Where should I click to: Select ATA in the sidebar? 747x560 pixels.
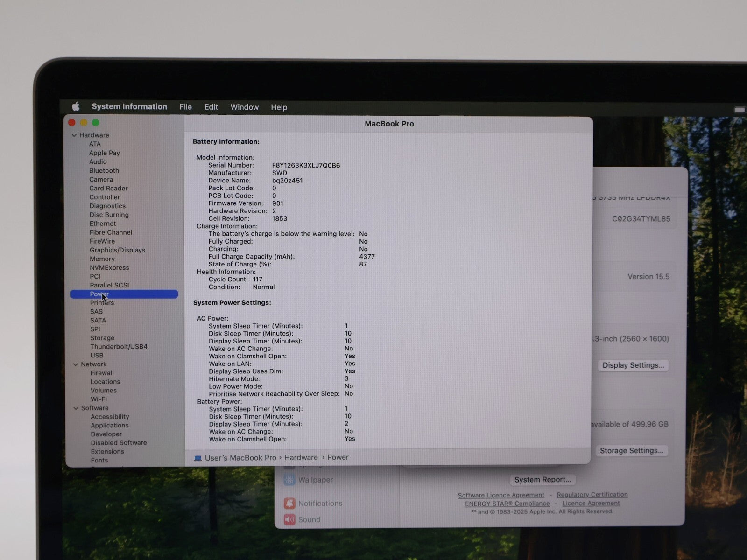(x=95, y=144)
